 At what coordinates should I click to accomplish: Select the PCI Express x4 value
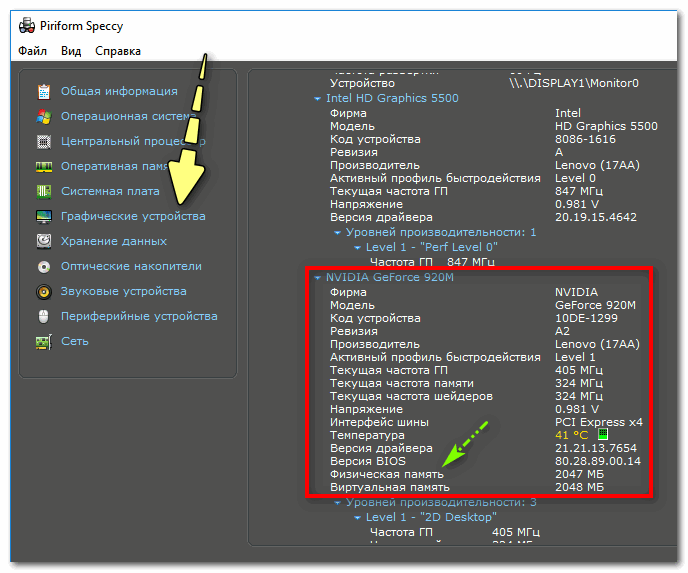click(x=599, y=423)
